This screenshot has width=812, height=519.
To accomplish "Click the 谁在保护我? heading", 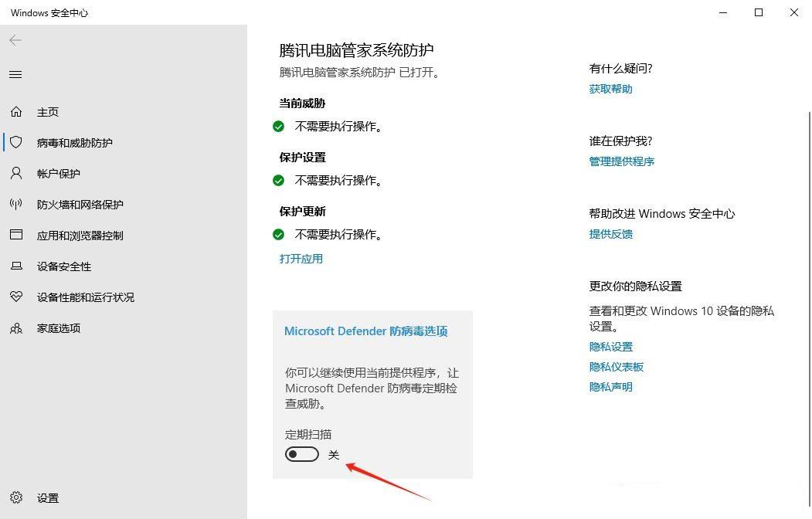I will tap(621, 141).
